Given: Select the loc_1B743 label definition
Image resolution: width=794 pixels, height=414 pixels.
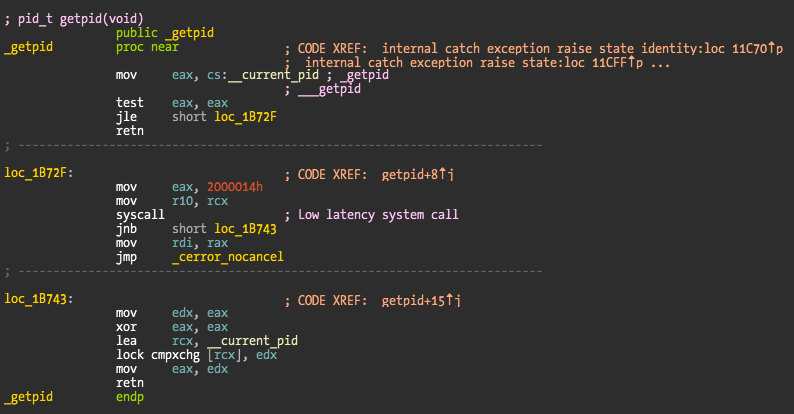Looking at the screenshot, I should click(36, 299).
